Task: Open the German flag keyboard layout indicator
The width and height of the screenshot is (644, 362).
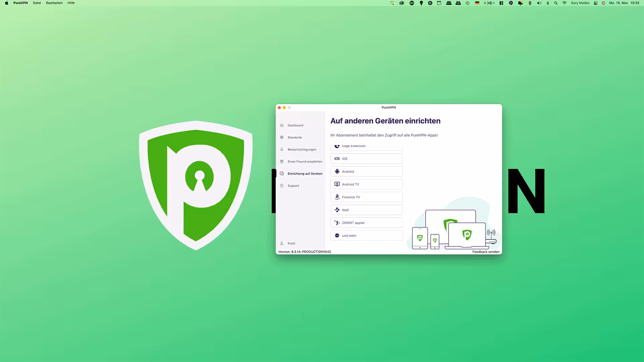Action: (477, 3)
